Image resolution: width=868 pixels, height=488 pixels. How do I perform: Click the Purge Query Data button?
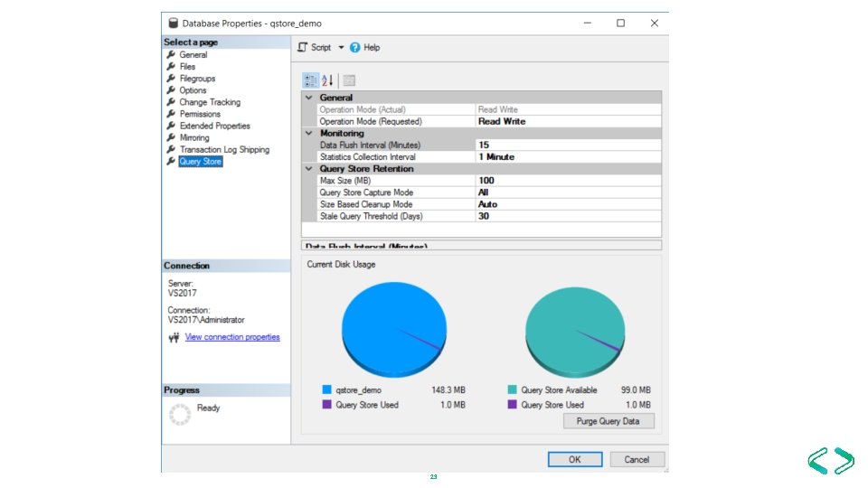609,421
